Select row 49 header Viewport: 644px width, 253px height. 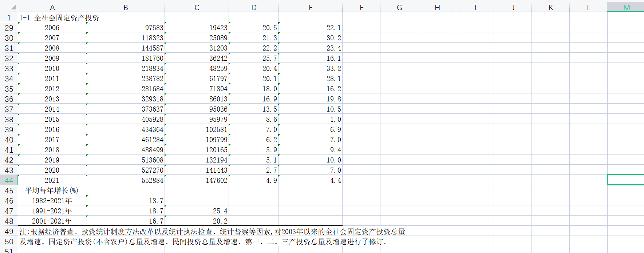pos(9,231)
